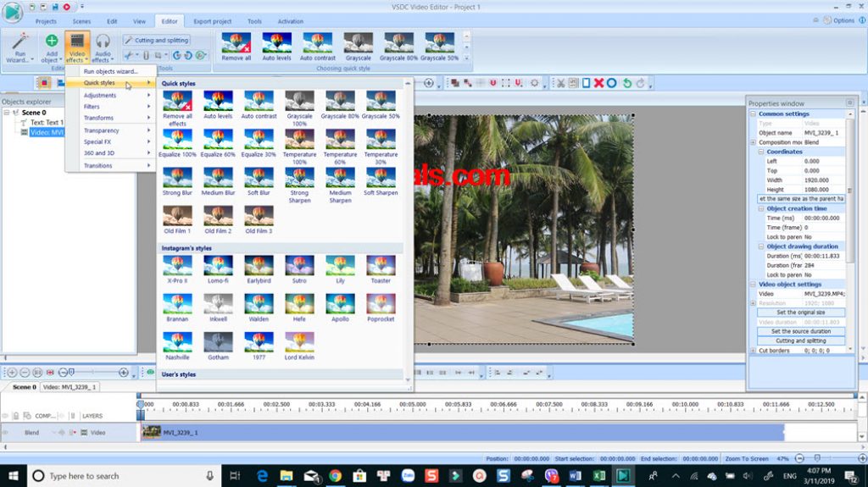Toggle the lock icon in layers header
868x487 pixels.
[15, 416]
